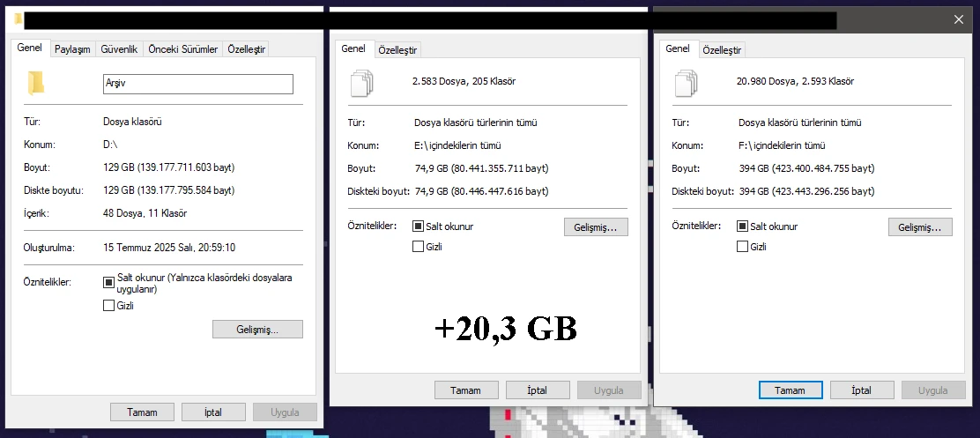Click Gelişmiş... button in Arşiv folder dialog

[x=257, y=330]
